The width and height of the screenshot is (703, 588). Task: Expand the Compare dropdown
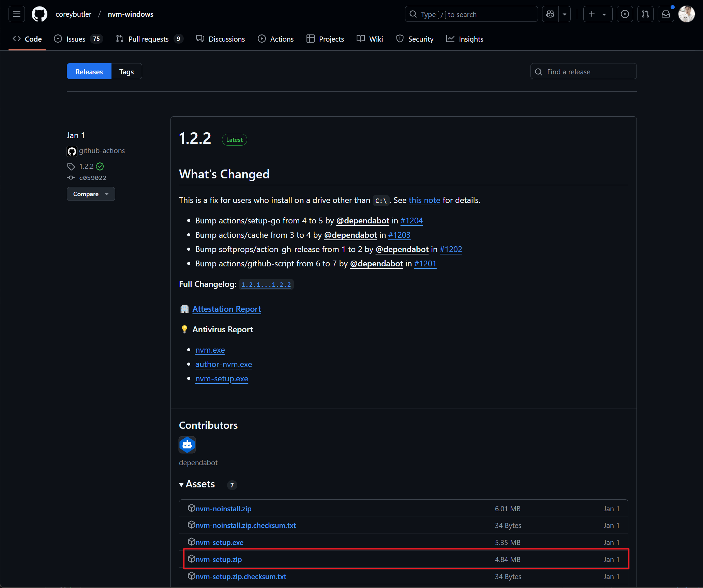tap(91, 194)
